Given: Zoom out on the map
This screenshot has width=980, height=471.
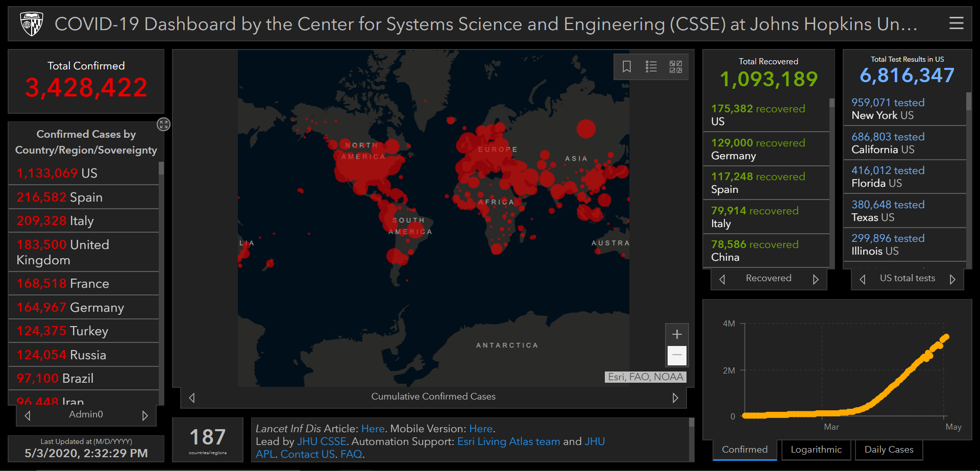Looking at the screenshot, I should [x=677, y=355].
